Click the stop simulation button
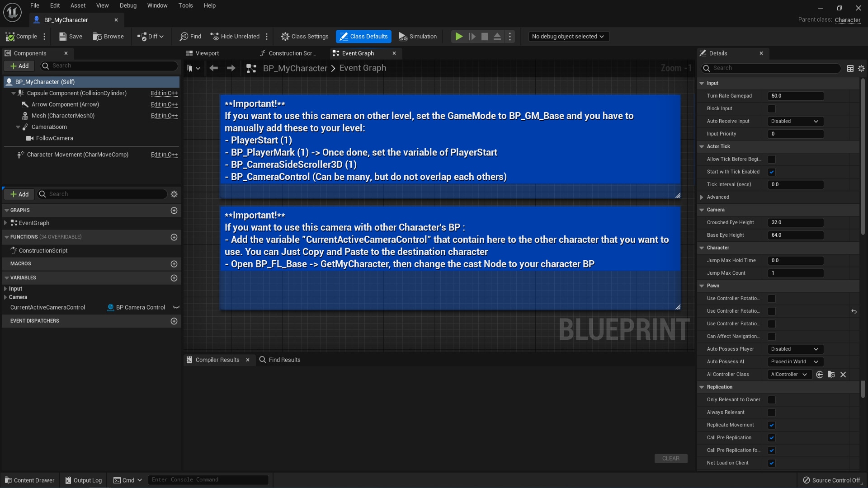Screen dimensions: 868x488 485,37
